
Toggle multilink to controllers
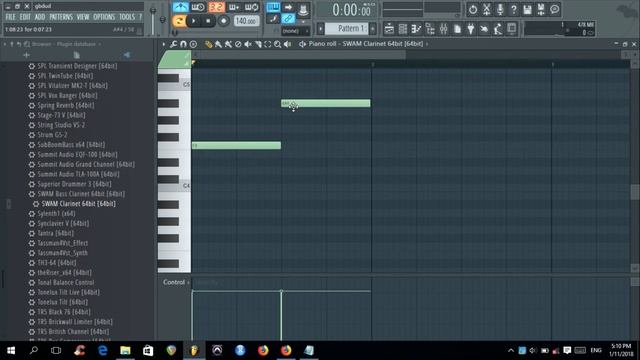click(288, 18)
